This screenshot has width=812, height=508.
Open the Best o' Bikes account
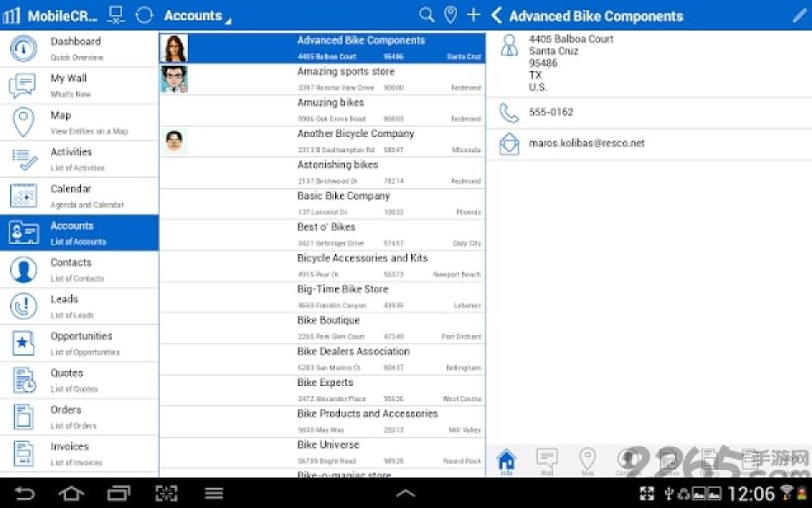click(x=322, y=235)
